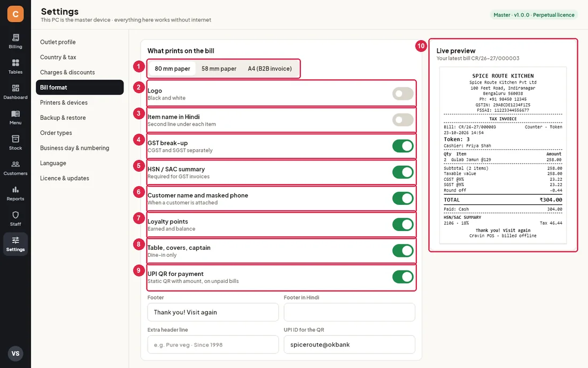Enable the Logo toggle
The width and height of the screenshot is (588, 368).
coord(403,94)
